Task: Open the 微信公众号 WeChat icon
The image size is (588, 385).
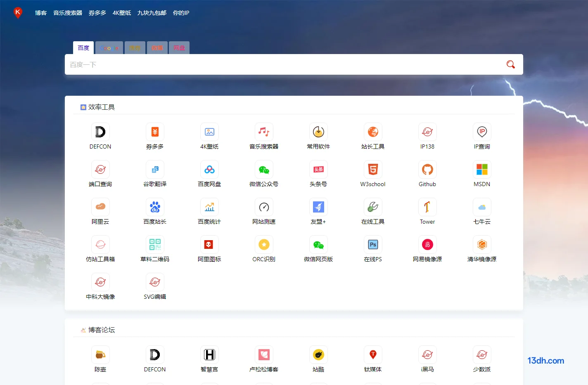Action: tap(264, 170)
